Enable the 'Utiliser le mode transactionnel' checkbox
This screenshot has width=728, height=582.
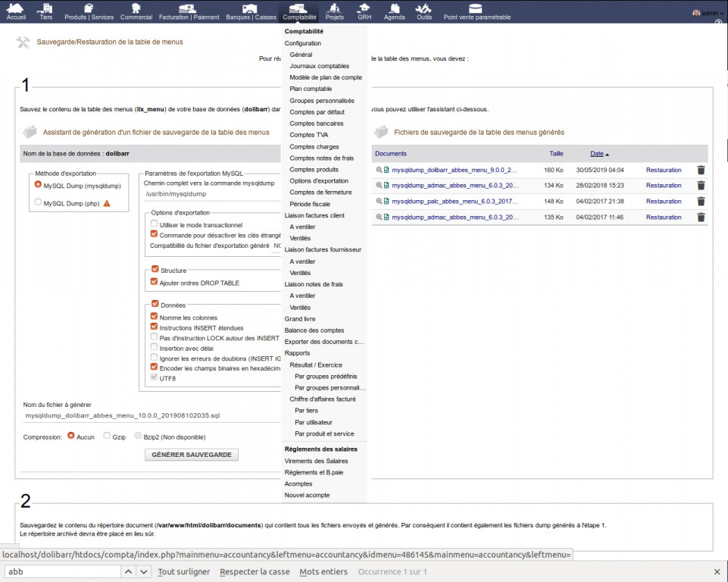click(155, 225)
